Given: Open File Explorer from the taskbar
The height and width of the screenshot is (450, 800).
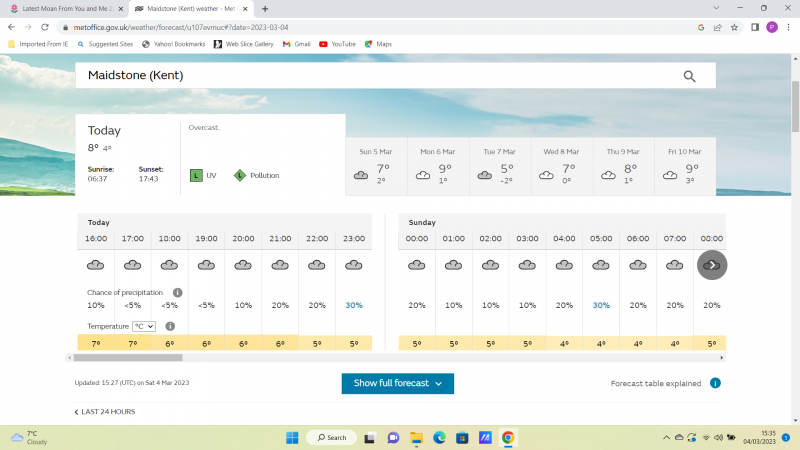Looking at the screenshot, I should 416,438.
